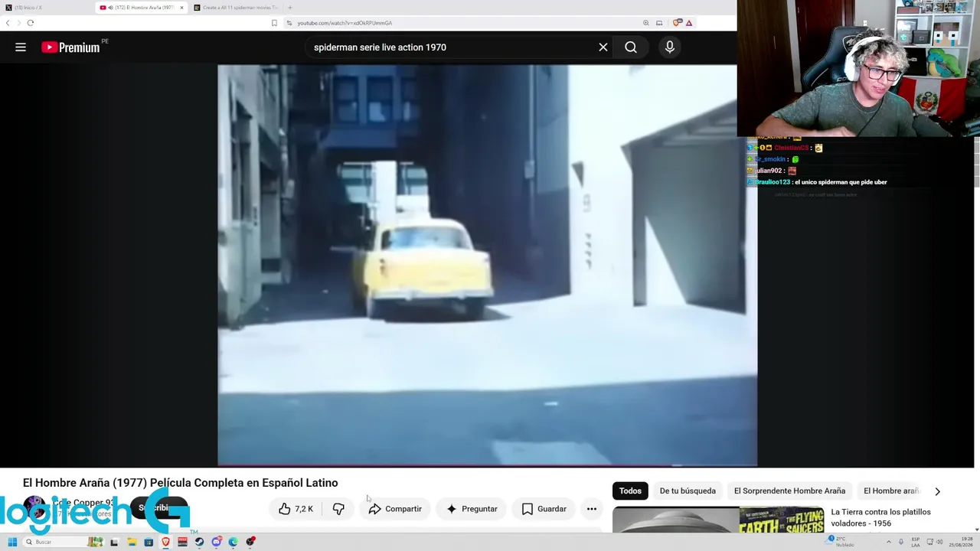Select the Todos filter chip

coord(630,491)
